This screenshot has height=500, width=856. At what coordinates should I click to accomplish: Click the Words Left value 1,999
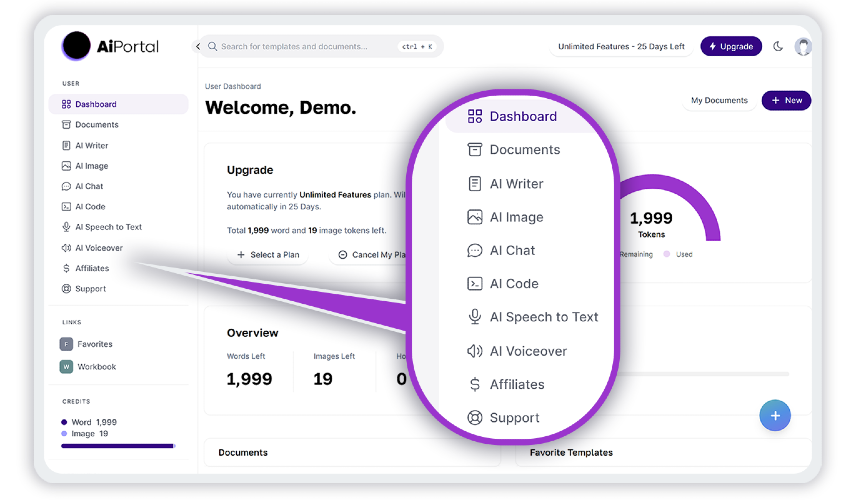click(249, 379)
